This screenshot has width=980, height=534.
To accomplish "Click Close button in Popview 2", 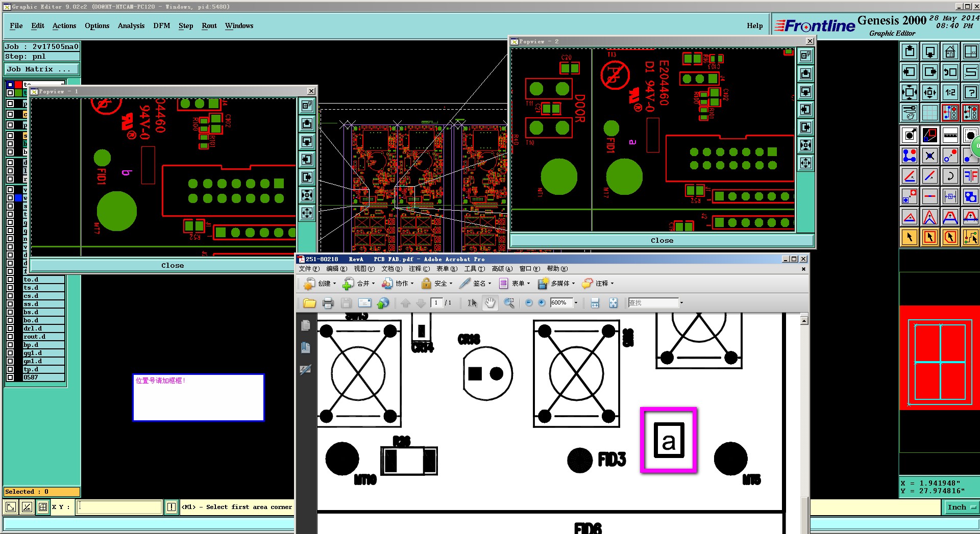I will [x=662, y=241].
